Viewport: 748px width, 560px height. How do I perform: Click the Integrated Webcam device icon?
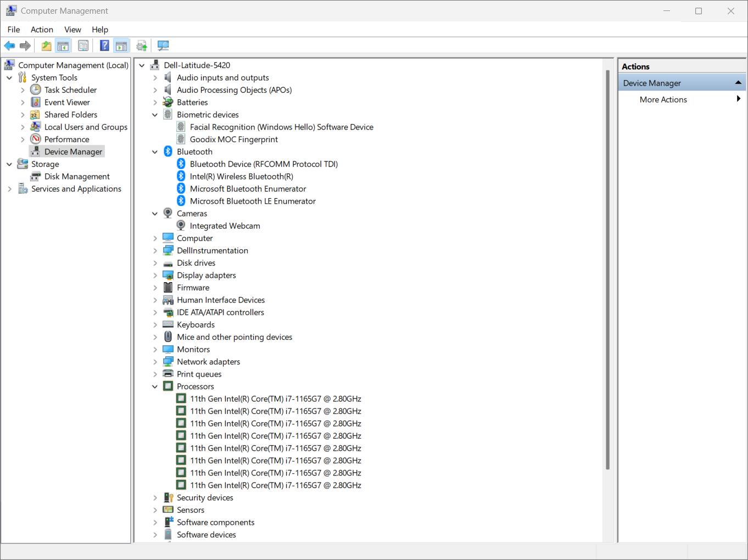(181, 226)
